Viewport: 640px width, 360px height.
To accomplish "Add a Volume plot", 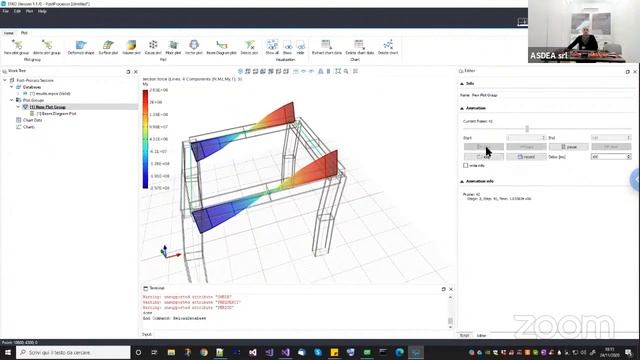I will click(x=131, y=47).
